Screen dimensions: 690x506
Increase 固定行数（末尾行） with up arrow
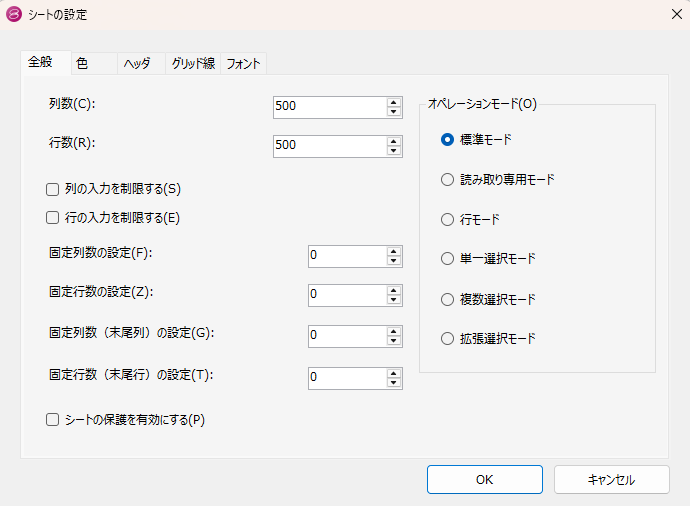coord(394,373)
